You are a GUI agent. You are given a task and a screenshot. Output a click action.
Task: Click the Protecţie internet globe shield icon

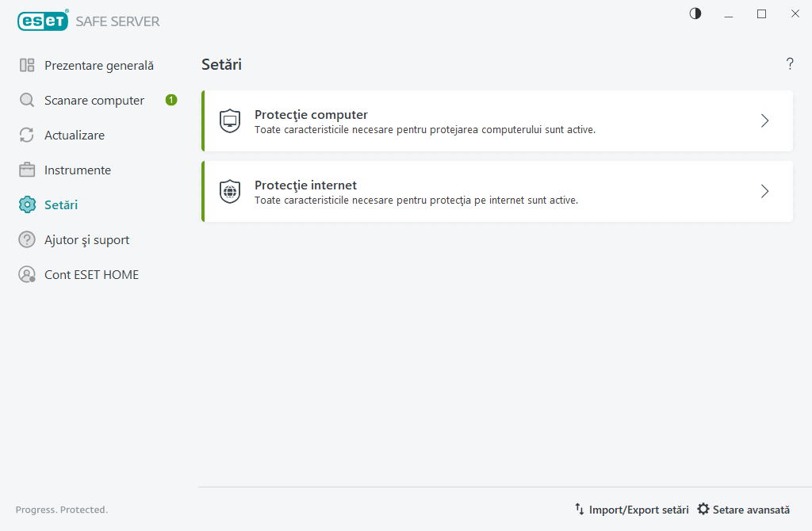click(230, 192)
